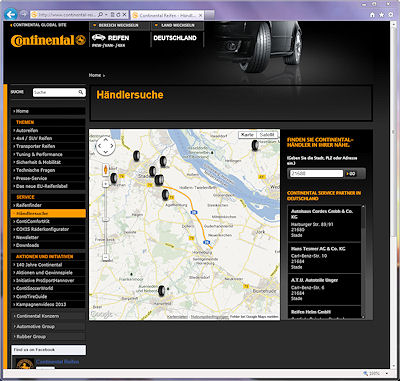
Task: Open the zoom level dropdown in status bar
Action: [386, 374]
